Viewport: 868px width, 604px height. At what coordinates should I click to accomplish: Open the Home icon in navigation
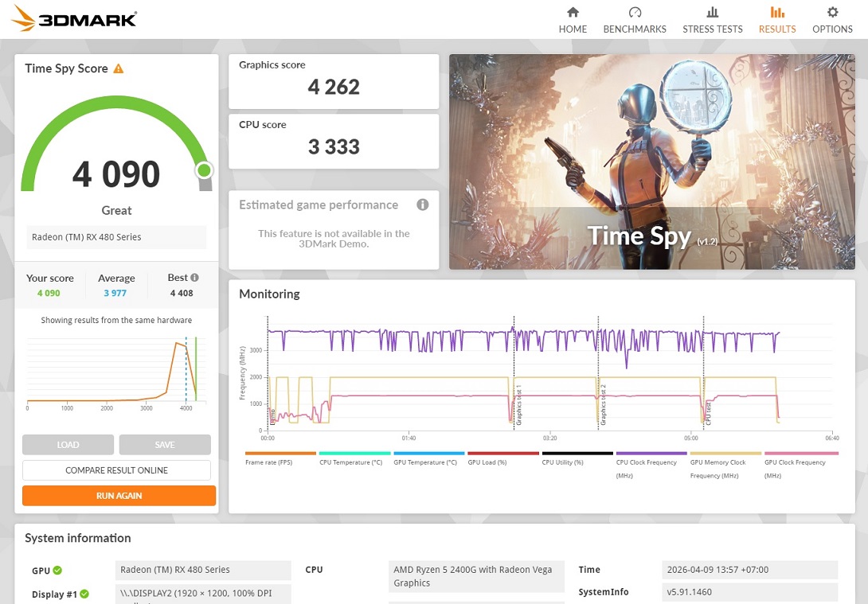pos(573,13)
